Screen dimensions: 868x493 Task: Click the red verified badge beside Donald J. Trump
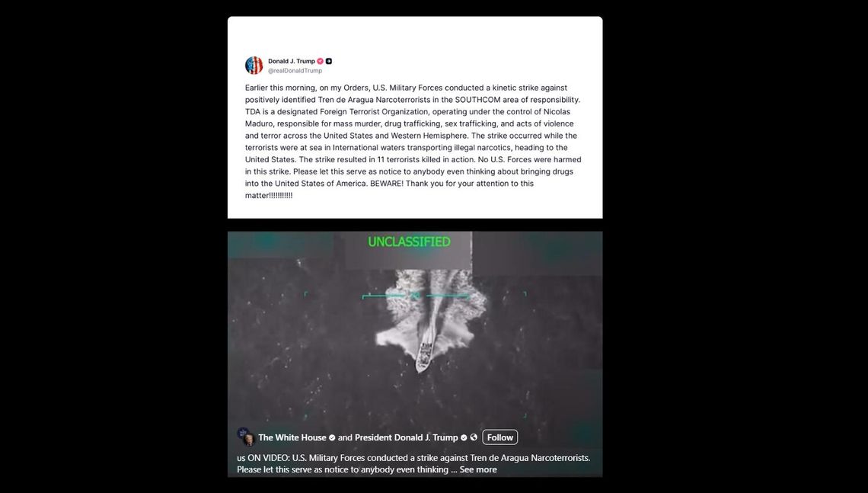coord(320,62)
